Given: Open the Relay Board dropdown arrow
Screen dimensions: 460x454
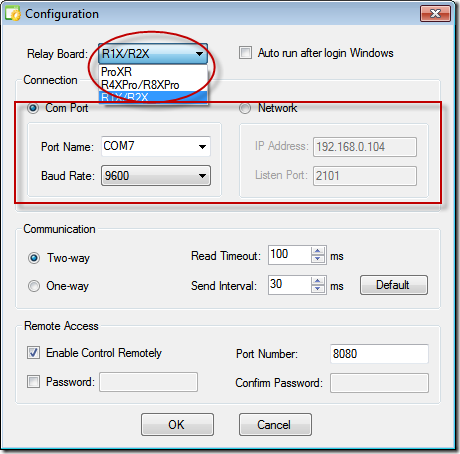Looking at the screenshot, I should tap(199, 54).
